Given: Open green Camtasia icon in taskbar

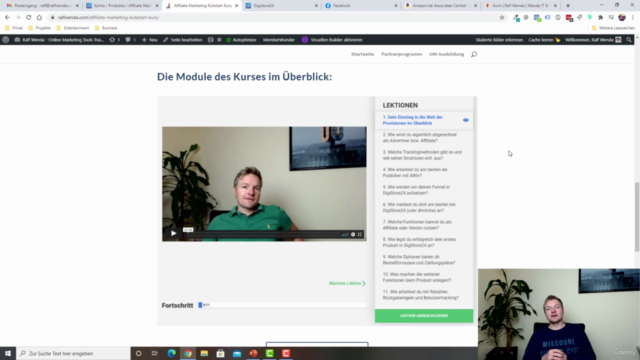Looking at the screenshot, I should tap(269, 353).
